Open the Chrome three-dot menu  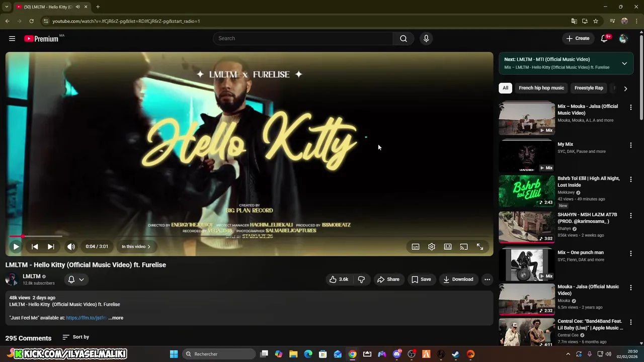point(637,21)
